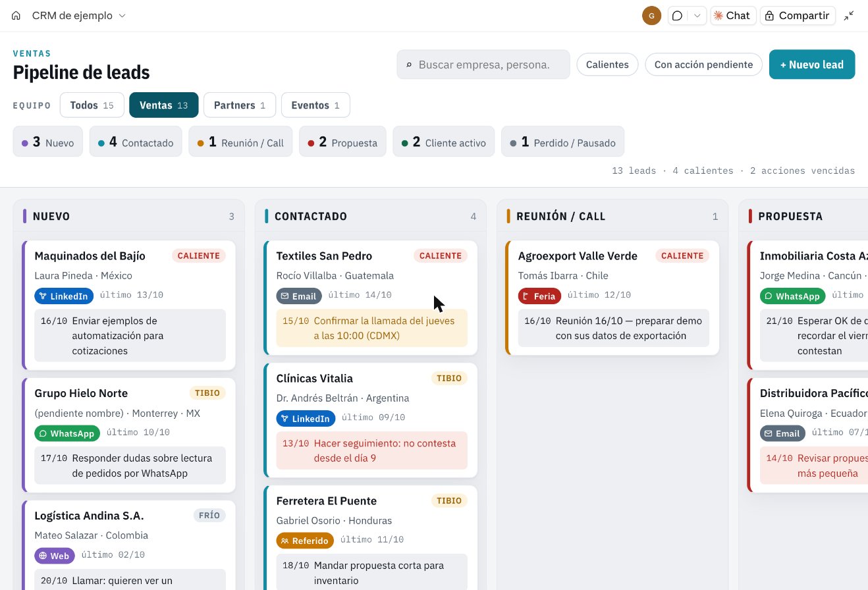Click the collapse arrows icon
The height and width of the screenshot is (590, 868).
coord(850,16)
